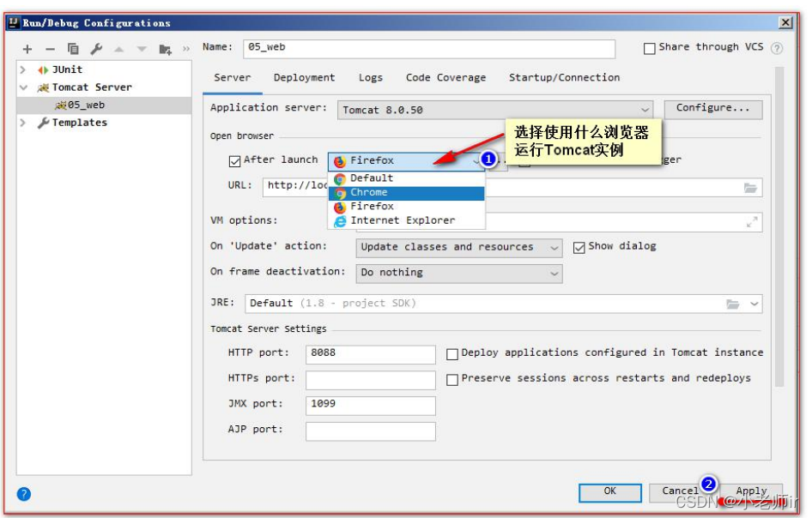
Task: Choose Default from browser list
Action: pos(407,178)
